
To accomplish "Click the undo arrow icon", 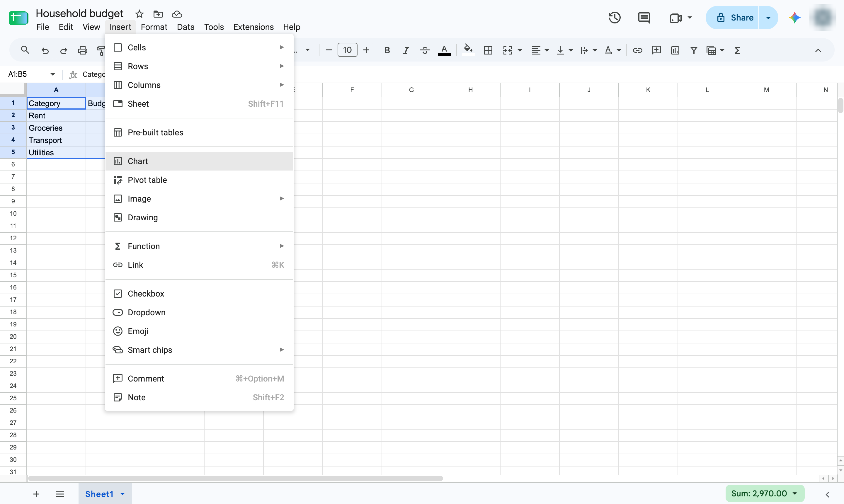I will click(x=45, y=50).
